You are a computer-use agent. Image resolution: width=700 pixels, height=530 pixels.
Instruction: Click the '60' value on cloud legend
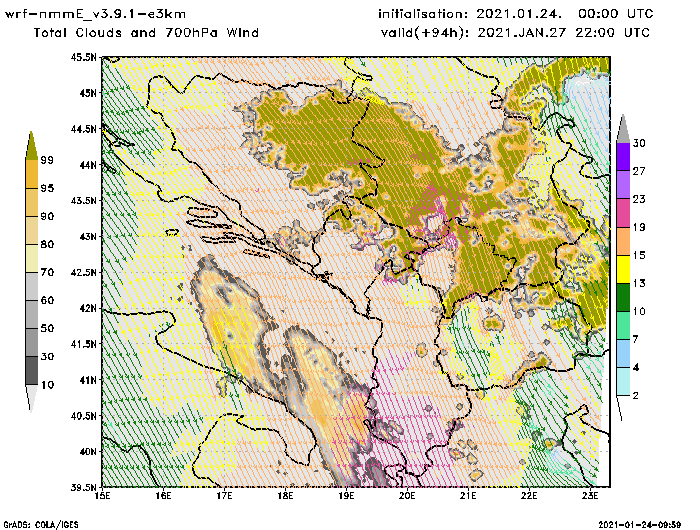click(x=47, y=300)
